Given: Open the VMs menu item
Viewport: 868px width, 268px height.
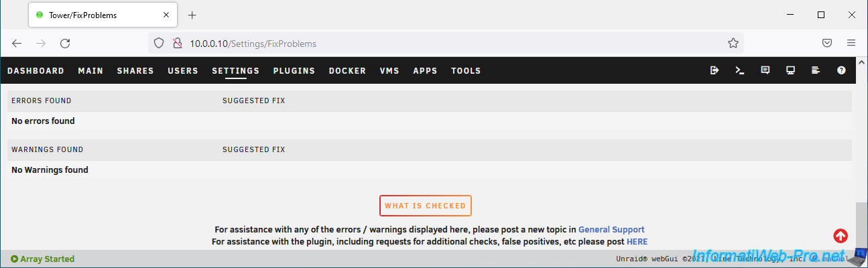Looking at the screenshot, I should [x=389, y=70].
